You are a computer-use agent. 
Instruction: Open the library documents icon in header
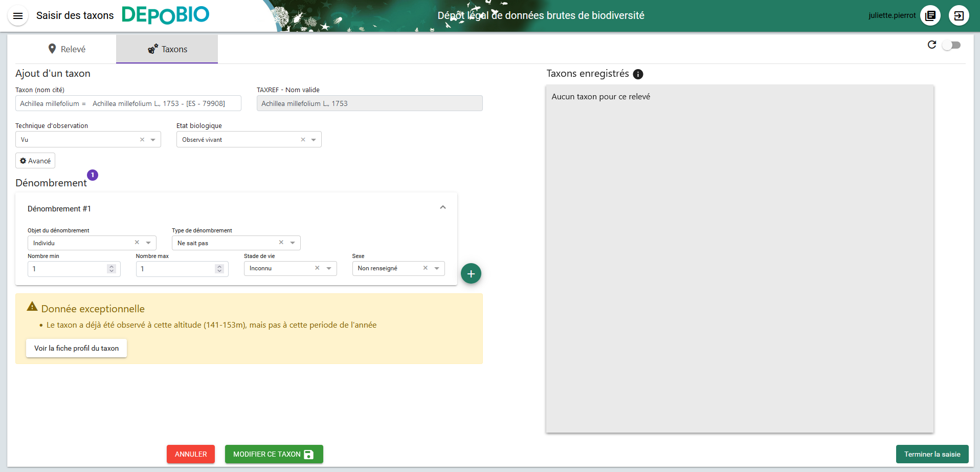930,15
